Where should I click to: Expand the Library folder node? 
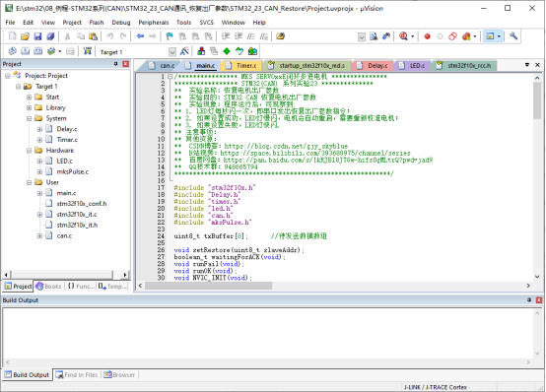click(x=29, y=108)
